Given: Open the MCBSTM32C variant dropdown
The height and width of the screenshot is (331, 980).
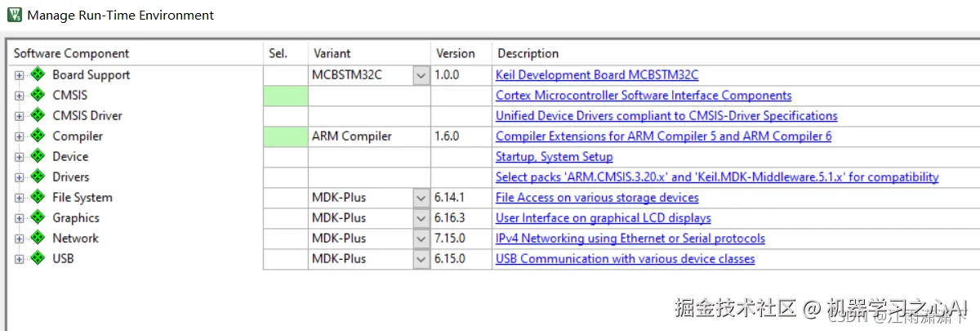Looking at the screenshot, I should tap(421, 75).
